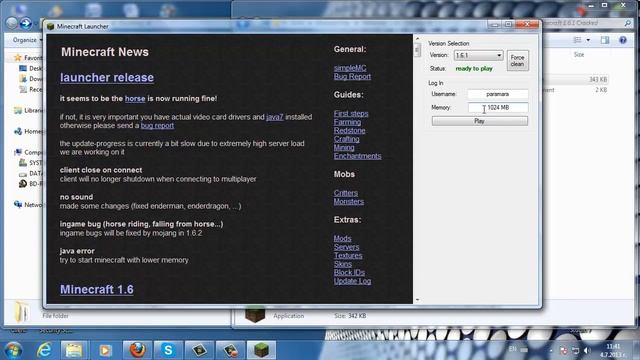Switch to the Minecraft grass block taskbar icon
The image size is (640, 360).
tap(261, 350)
